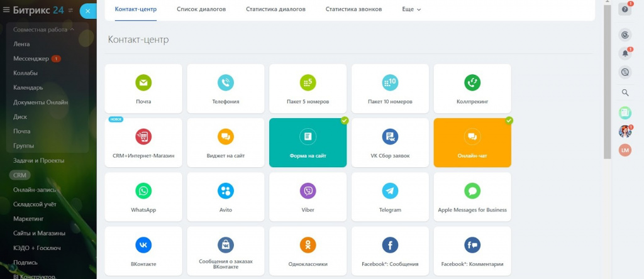Viewport: 644px width, 279px height.
Task: Open the Форма на сайт tile
Action: (x=308, y=143)
